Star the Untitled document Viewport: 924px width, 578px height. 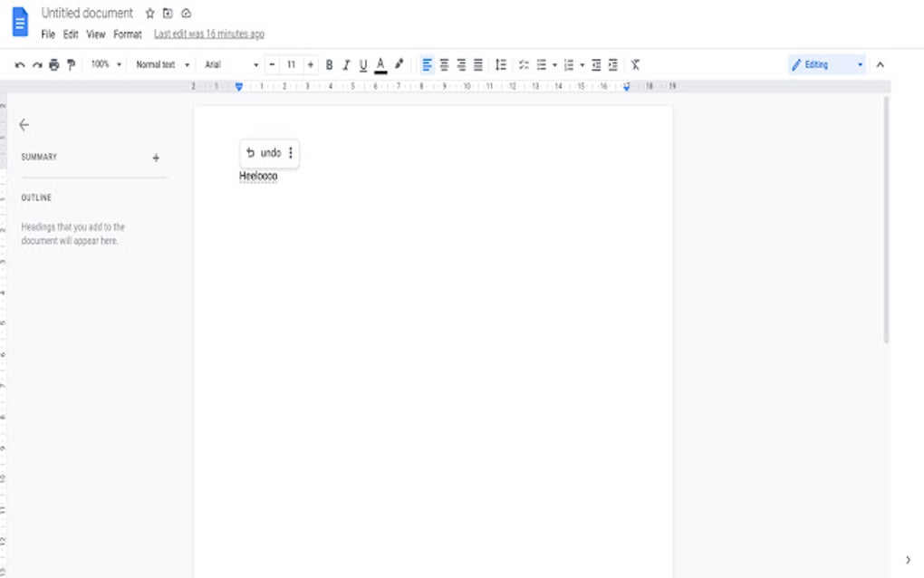(x=149, y=13)
